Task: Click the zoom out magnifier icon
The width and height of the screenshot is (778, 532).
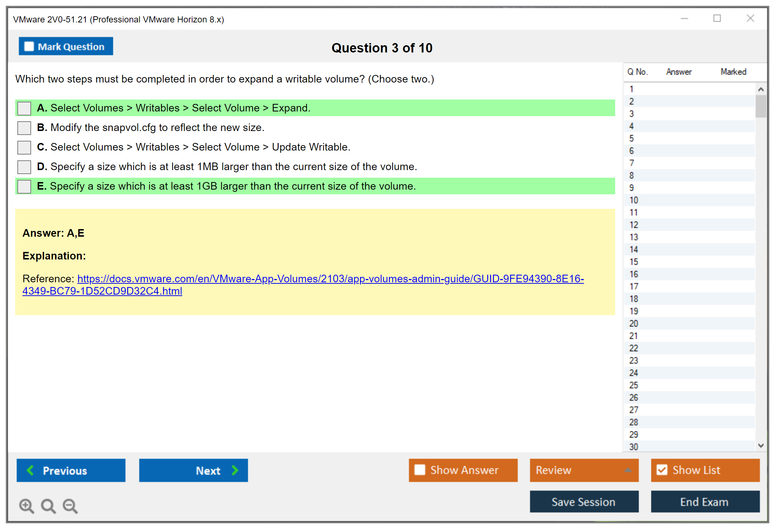Action: click(70, 506)
